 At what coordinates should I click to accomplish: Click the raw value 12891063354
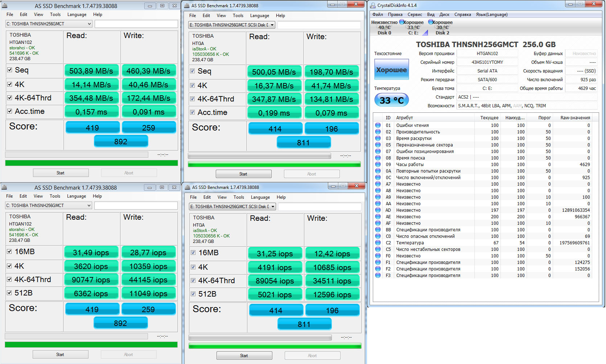pyautogui.click(x=576, y=210)
